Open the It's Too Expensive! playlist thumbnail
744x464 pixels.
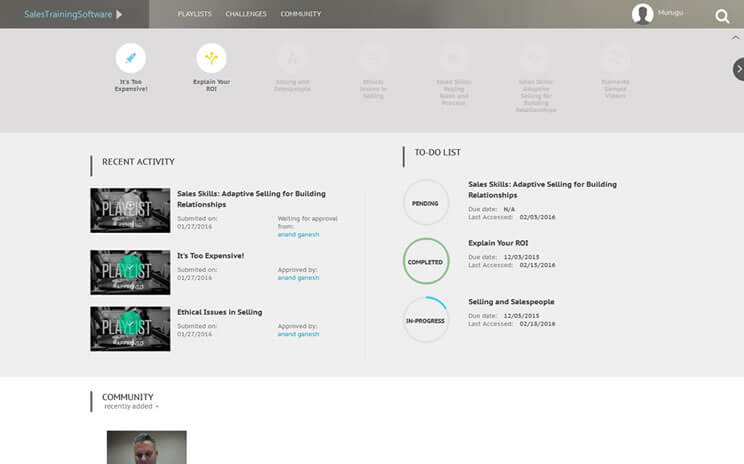tap(130, 272)
